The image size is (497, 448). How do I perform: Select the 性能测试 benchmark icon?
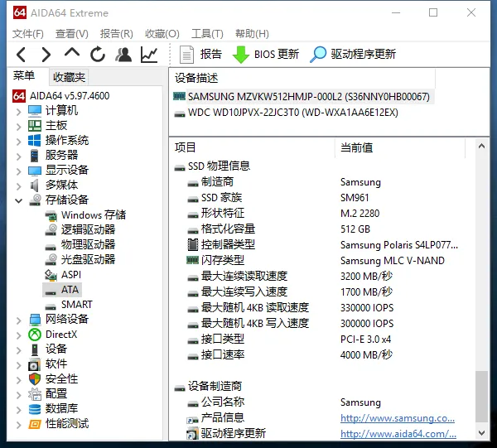35,424
